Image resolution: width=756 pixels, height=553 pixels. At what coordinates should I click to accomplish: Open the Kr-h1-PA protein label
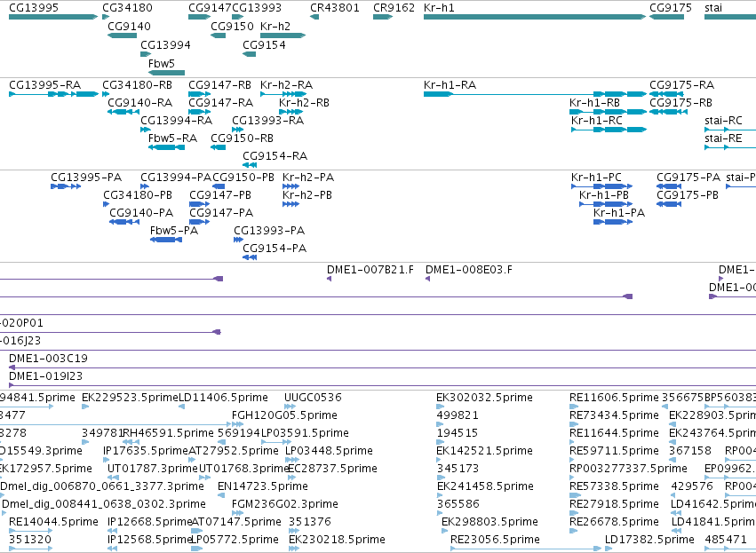(x=619, y=213)
